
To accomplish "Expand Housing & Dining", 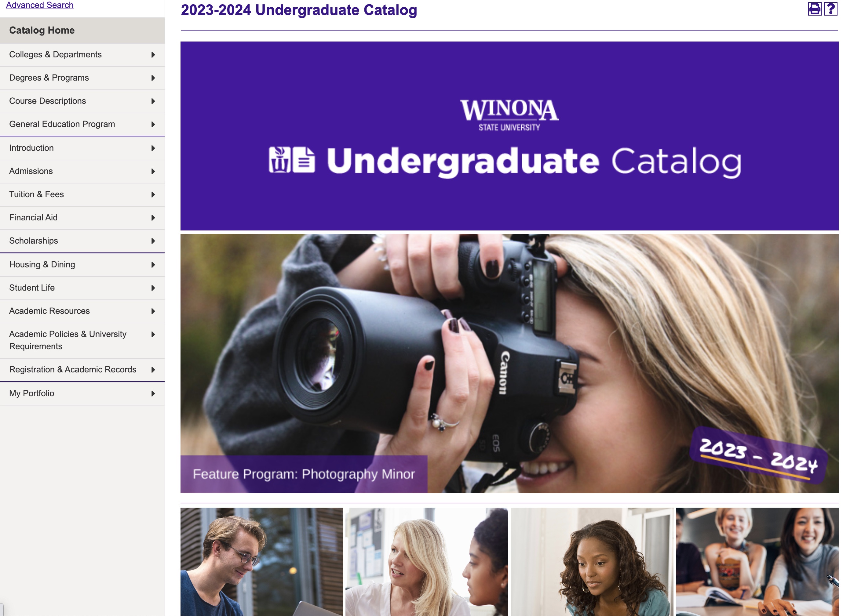I will click(42, 264).
